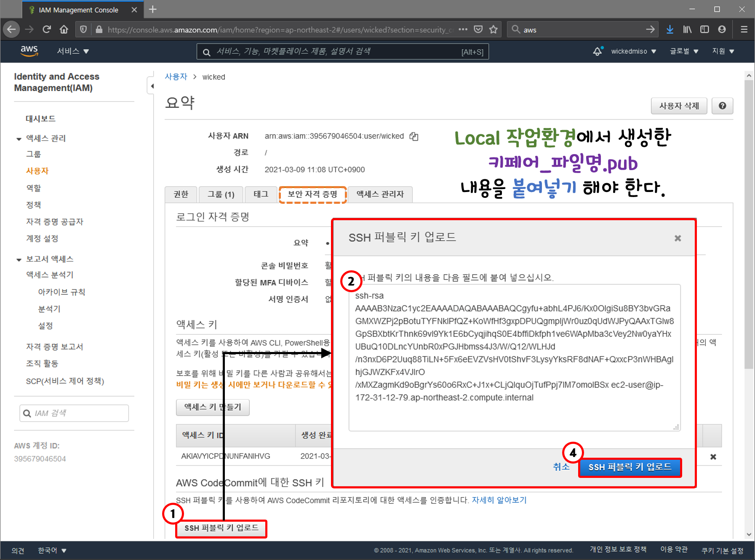Click the 자세히 알아보기 link
Image resolution: width=755 pixels, height=560 pixels.
pos(499,500)
